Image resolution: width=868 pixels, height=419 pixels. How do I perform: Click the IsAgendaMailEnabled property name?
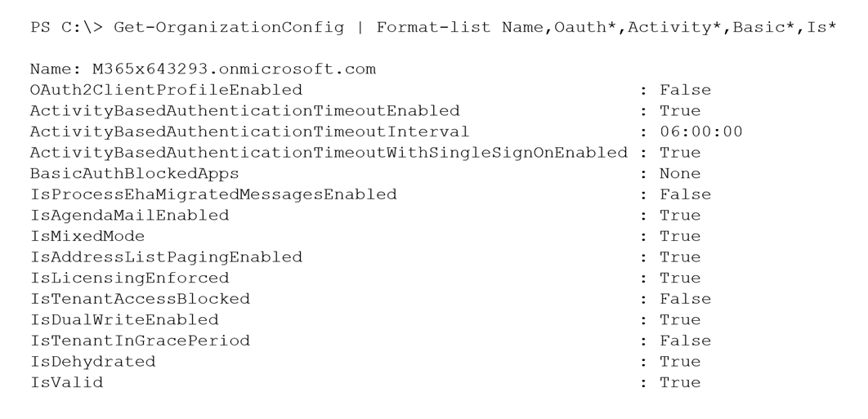[129, 216]
